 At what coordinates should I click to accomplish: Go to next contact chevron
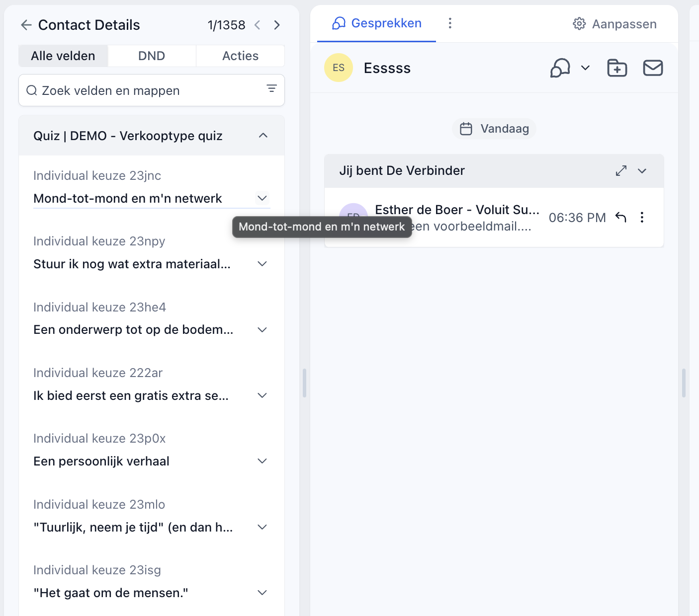click(277, 25)
